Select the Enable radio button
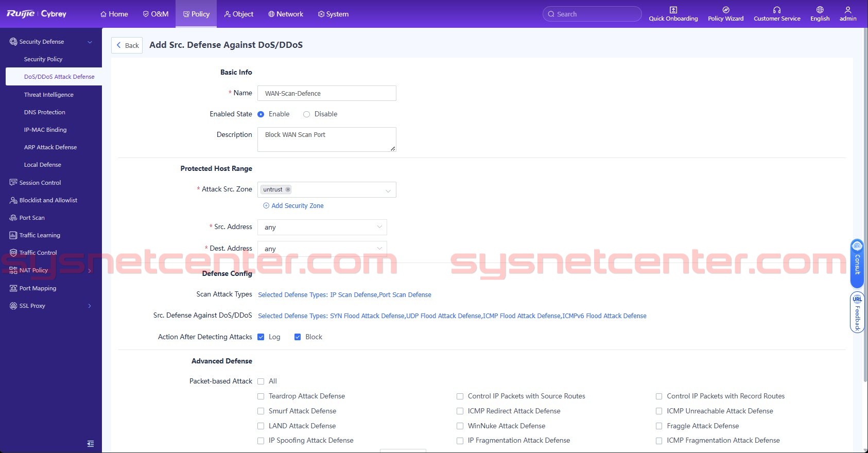This screenshot has width=868, height=453. click(x=261, y=114)
